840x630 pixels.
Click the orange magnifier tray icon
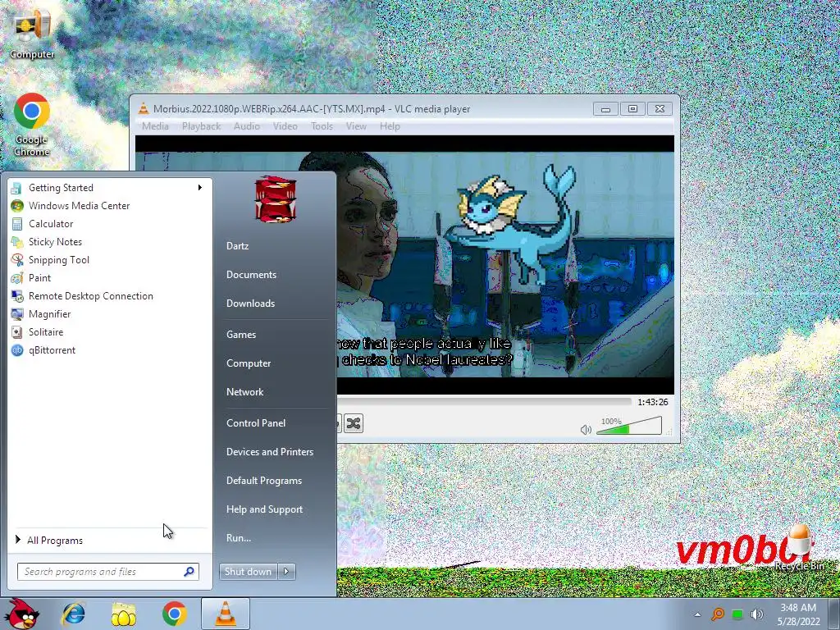tap(718, 614)
